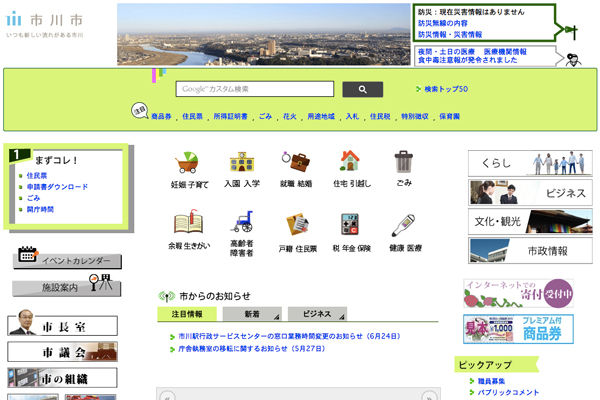Open 開庁時間 in the まずコレ box

tap(40, 209)
